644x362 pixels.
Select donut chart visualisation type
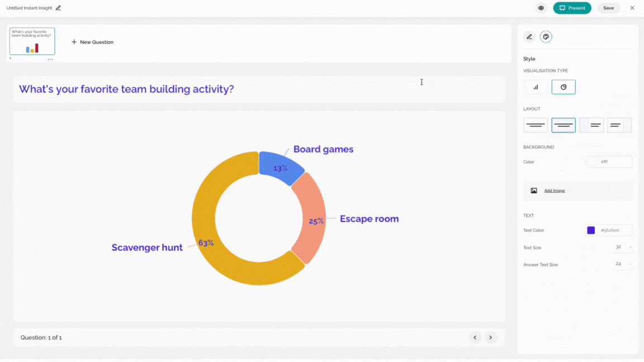click(x=563, y=87)
